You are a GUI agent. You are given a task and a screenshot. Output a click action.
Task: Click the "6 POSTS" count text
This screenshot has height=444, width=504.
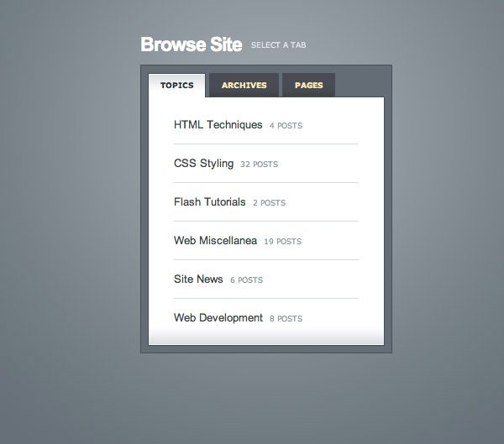click(246, 279)
